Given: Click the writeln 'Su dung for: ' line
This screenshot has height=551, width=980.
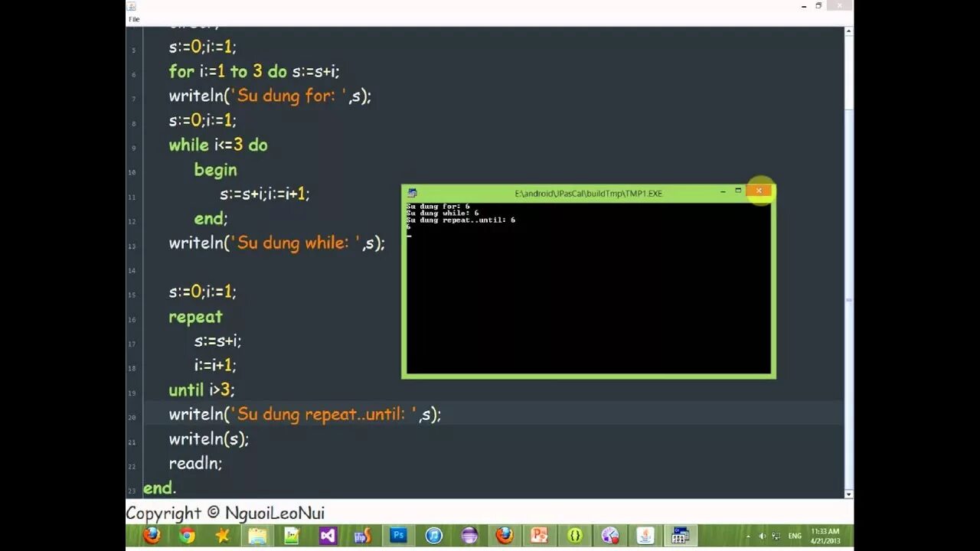Looking at the screenshot, I should click(269, 96).
